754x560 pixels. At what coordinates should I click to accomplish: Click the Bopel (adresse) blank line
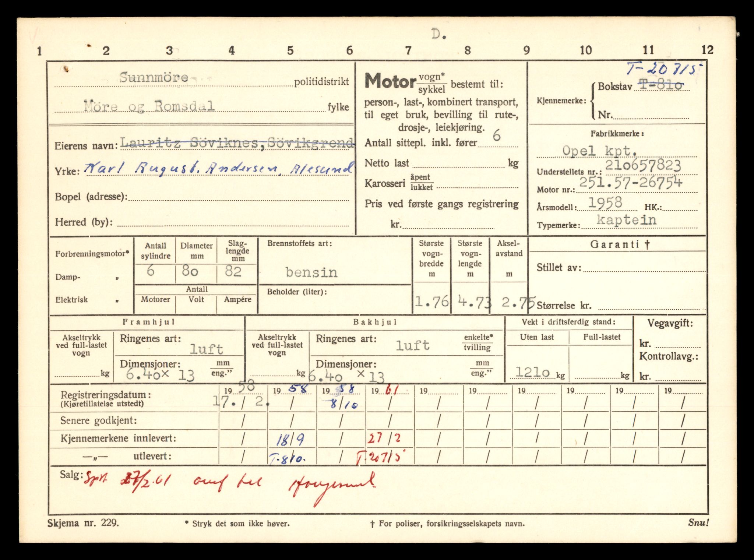pos(238,198)
